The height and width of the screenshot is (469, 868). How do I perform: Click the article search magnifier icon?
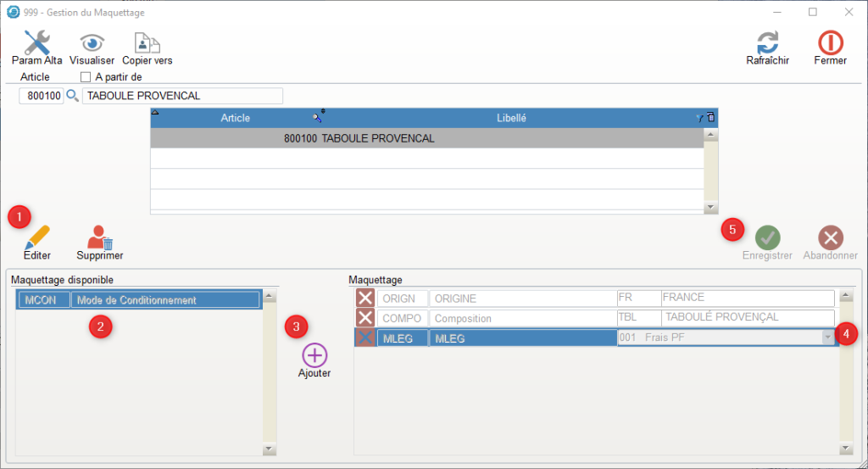coord(72,96)
